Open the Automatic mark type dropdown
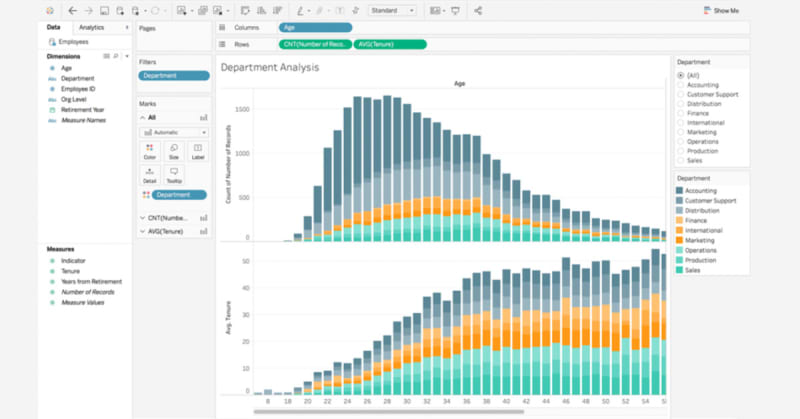The height and width of the screenshot is (419, 800). click(x=174, y=131)
